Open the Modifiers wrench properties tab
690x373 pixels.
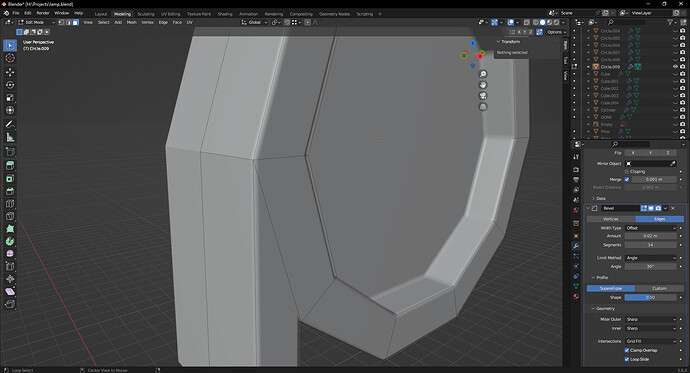point(576,246)
